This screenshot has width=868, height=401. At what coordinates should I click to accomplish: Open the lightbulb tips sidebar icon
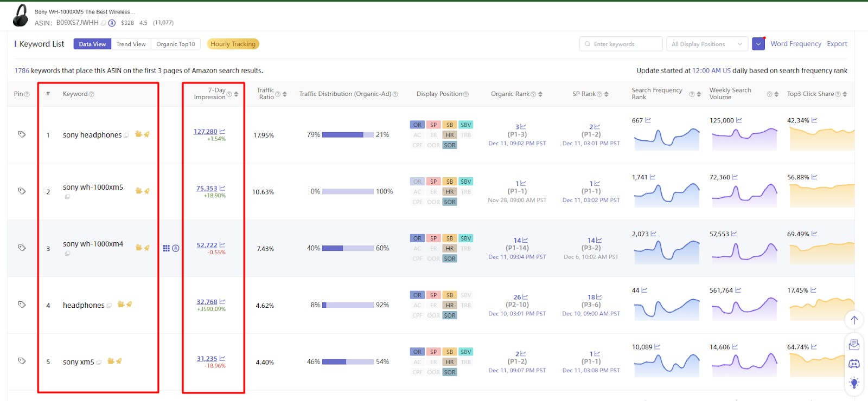pos(854,383)
